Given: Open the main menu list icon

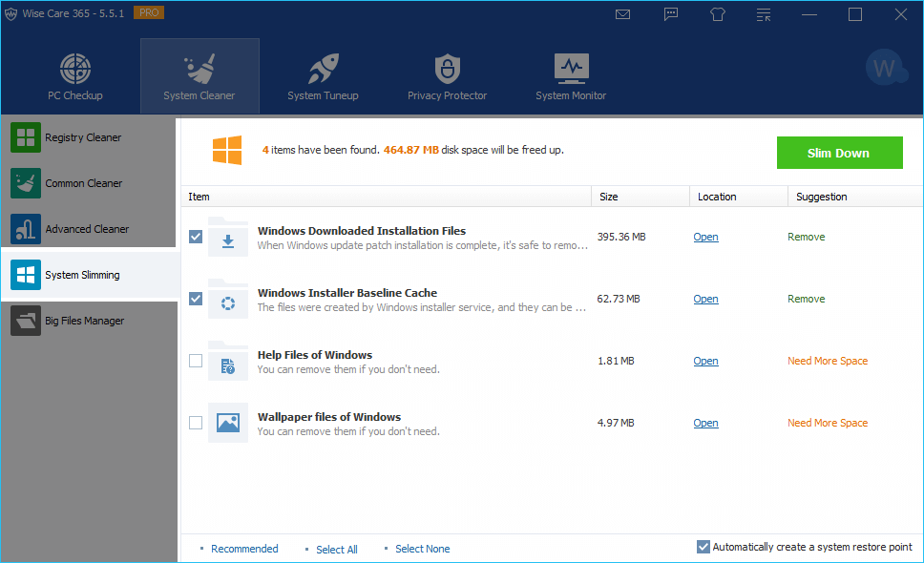Looking at the screenshot, I should pyautogui.click(x=764, y=14).
